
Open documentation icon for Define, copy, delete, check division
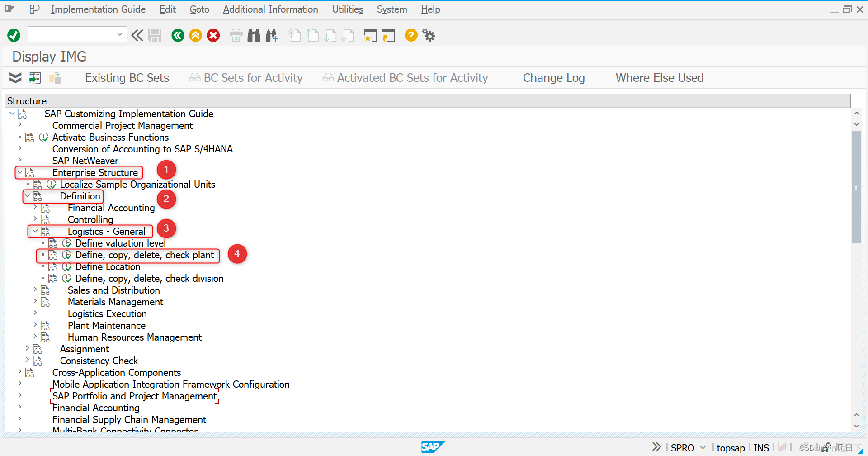coord(53,279)
